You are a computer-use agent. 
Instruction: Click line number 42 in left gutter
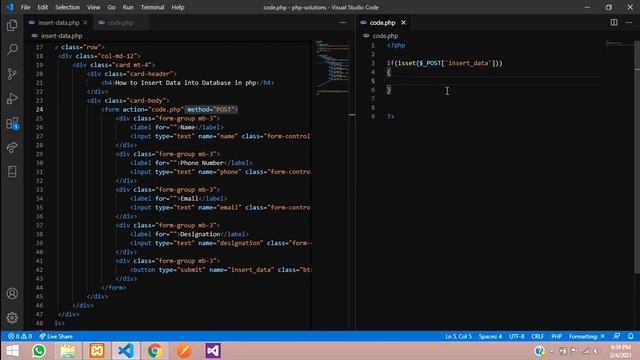pos(39,270)
